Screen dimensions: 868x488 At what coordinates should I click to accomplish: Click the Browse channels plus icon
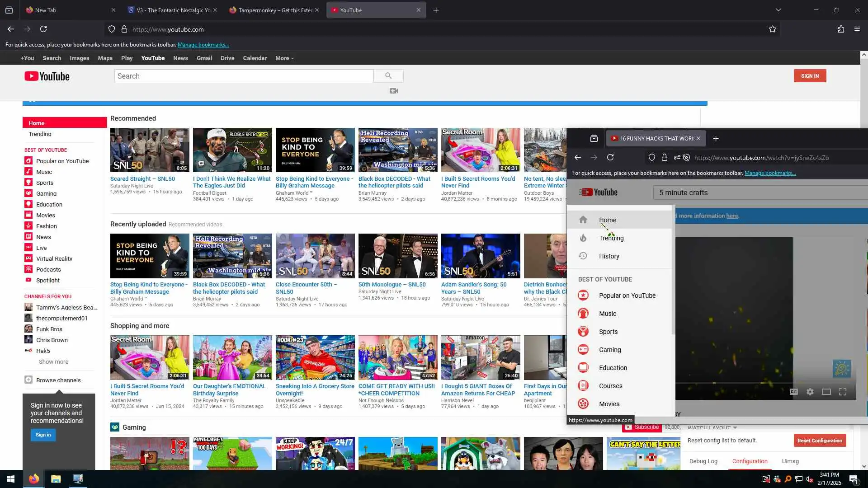(28, 380)
